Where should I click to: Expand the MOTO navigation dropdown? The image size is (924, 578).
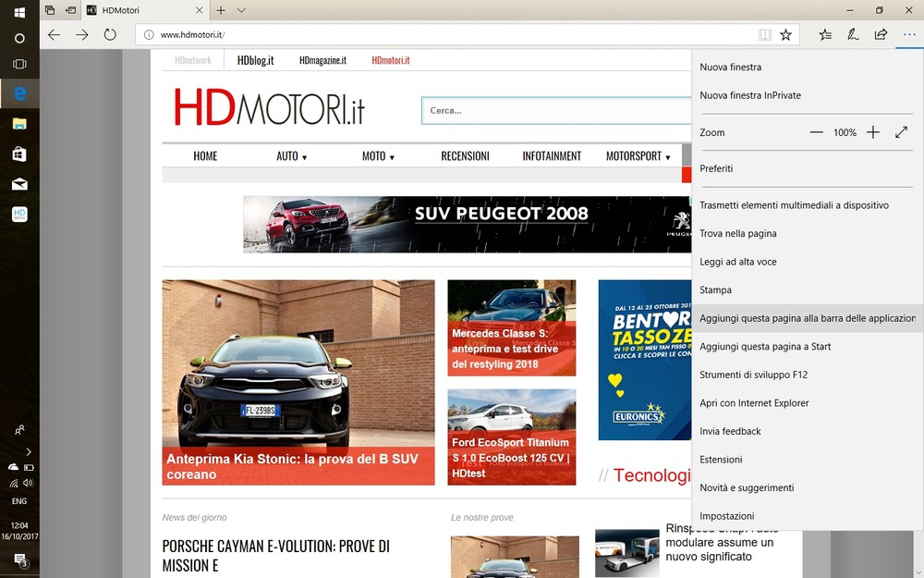click(378, 156)
